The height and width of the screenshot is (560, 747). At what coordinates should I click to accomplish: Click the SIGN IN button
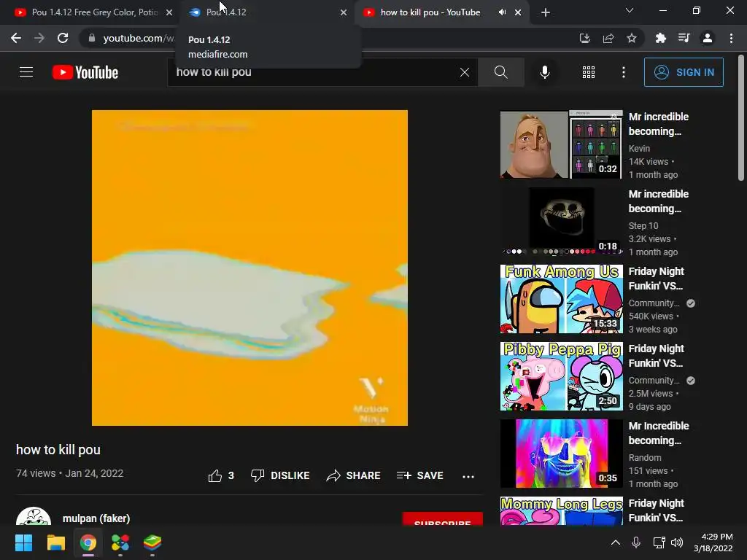click(x=684, y=72)
